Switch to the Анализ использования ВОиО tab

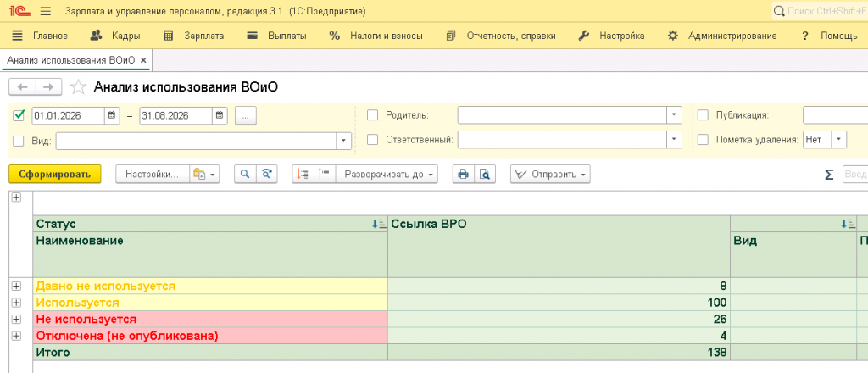coord(71,60)
